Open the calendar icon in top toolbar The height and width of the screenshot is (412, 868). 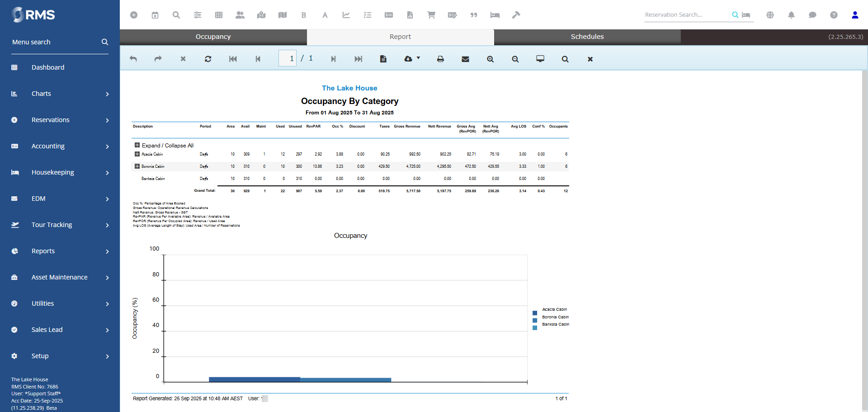click(155, 15)
